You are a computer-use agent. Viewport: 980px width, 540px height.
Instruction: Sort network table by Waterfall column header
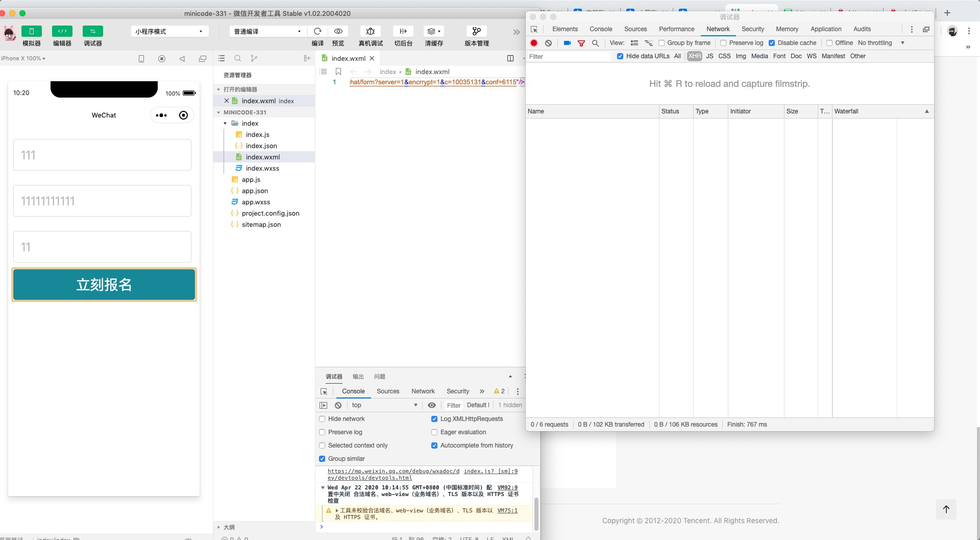882,111
